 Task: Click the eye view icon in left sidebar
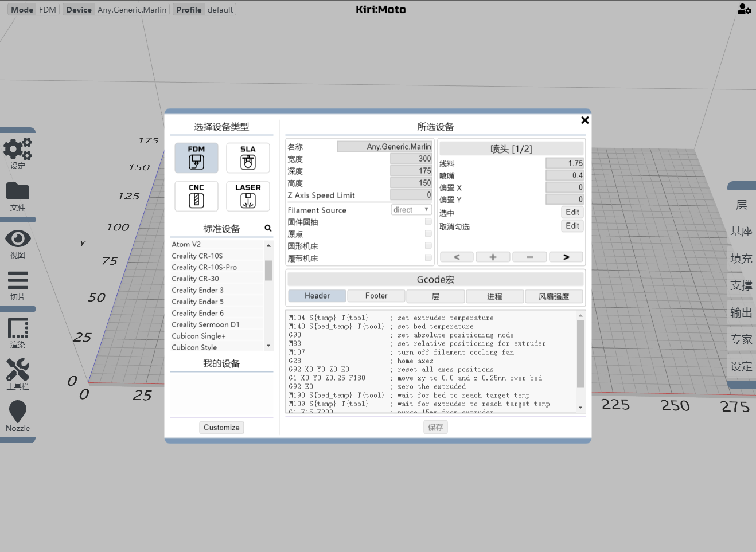tap(18, 239)
